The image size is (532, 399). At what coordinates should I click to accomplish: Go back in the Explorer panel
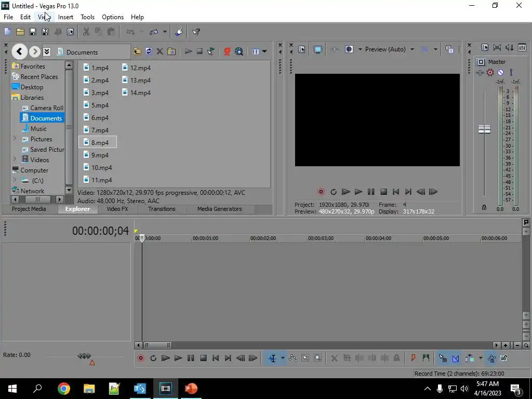click(x=19, y=51)
